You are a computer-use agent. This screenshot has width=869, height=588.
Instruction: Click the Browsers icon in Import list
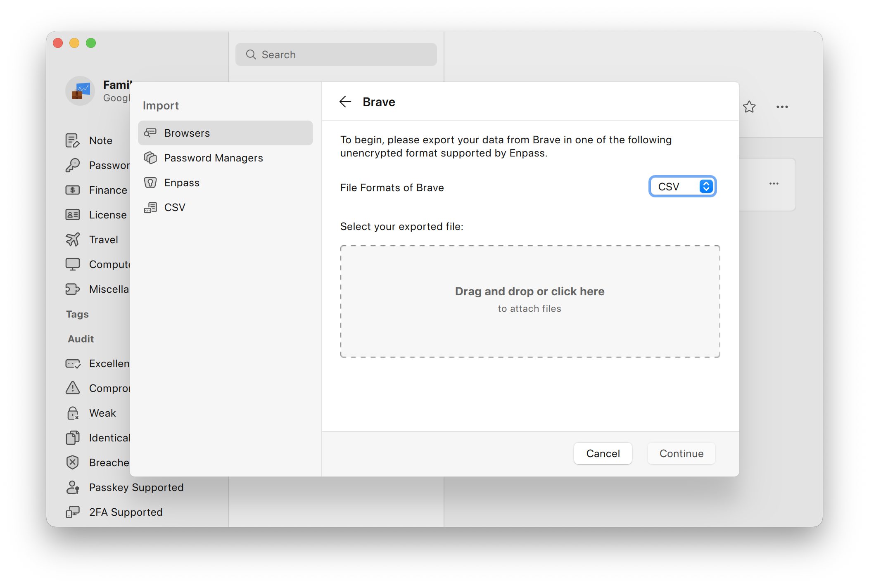(150, 133)
